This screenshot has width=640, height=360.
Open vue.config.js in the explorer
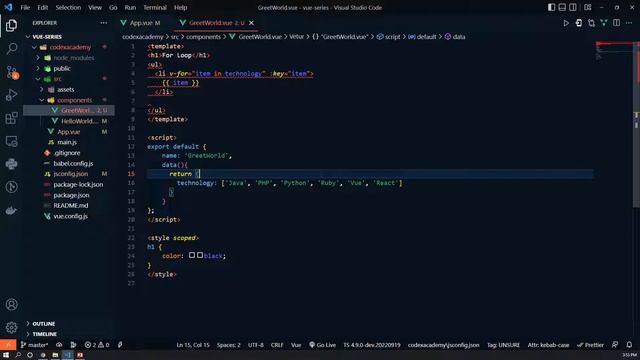70,216
